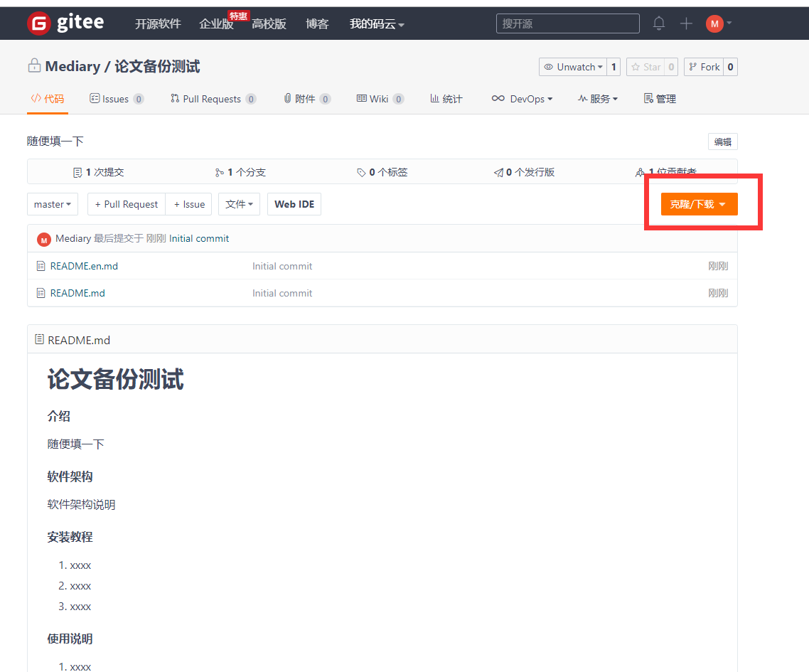
Task: Click the plus create icon
Action: coord(686,23)
